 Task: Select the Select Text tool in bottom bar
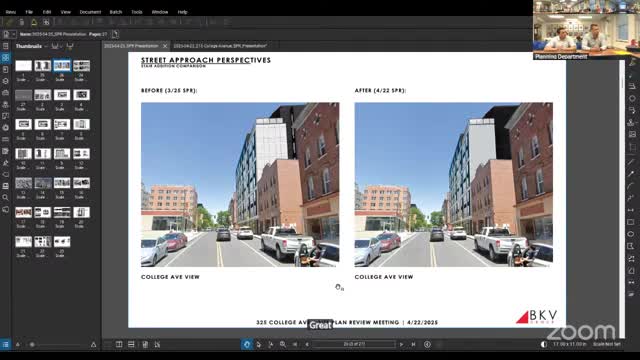[271, 344]
